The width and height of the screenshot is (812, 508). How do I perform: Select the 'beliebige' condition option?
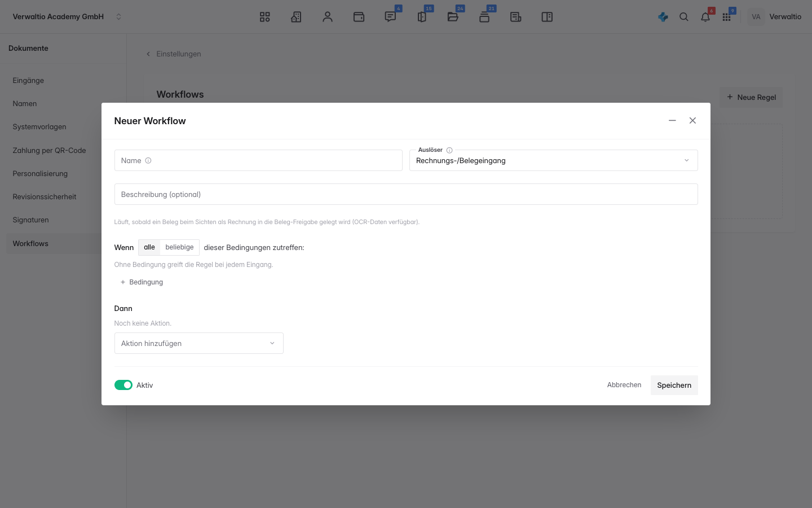click(179, 247)
